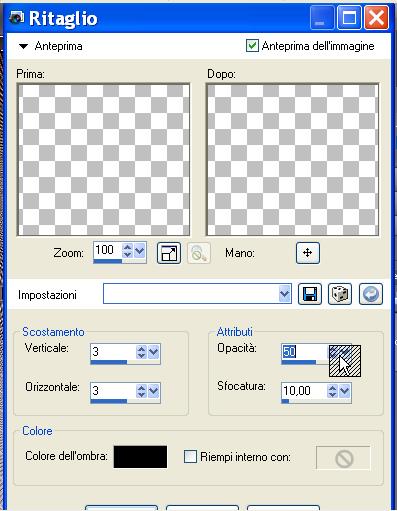397x511 pixels.
Task: Collapse the Anteprima section triangle
Action: coord(23,46)
